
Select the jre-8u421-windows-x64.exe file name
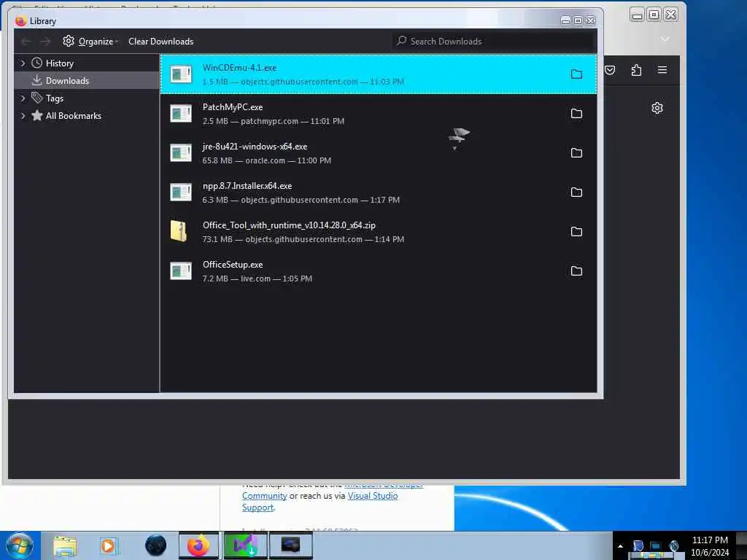255,147
